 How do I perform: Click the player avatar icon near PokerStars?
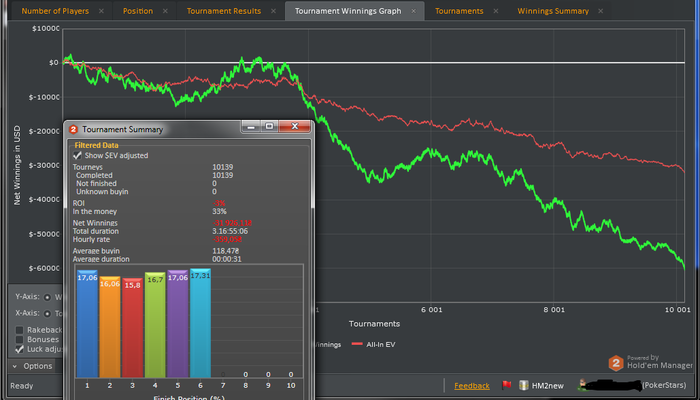(583, 384)
